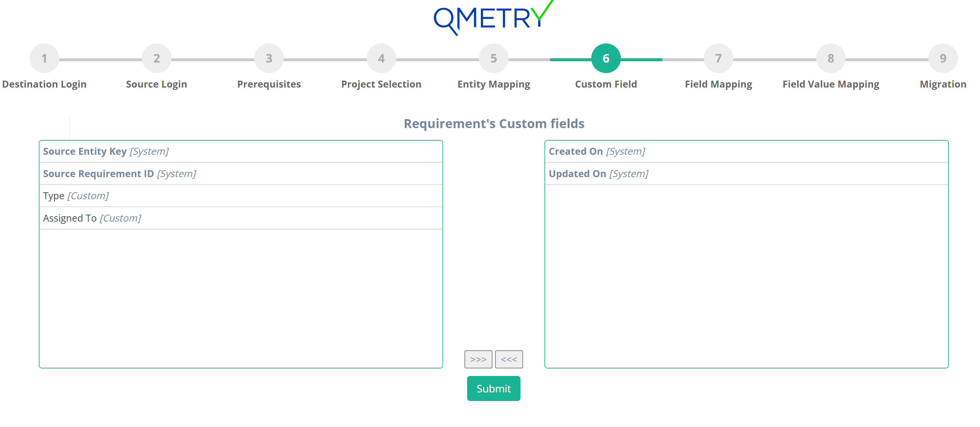Select Source Entity Key [System] field
Viewport: 980px width, 427px height.
tap(241, 151)
